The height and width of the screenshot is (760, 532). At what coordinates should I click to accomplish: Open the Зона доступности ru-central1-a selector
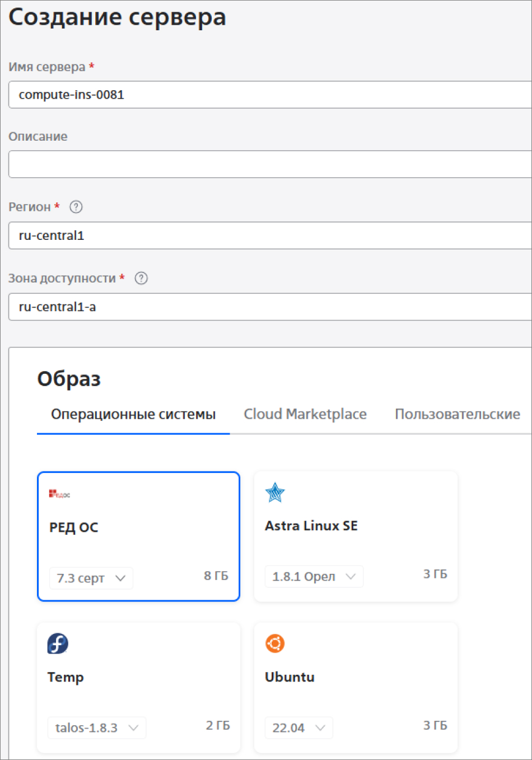point(269,307)
